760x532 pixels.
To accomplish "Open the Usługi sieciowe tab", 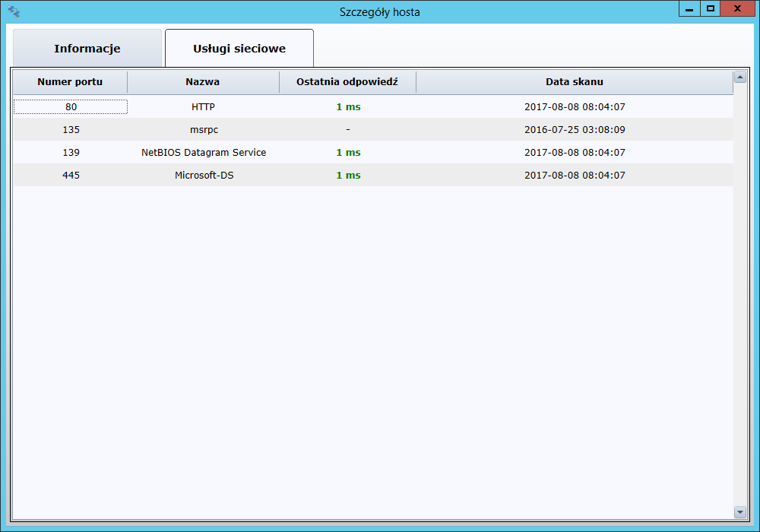I will pos(239,49).
